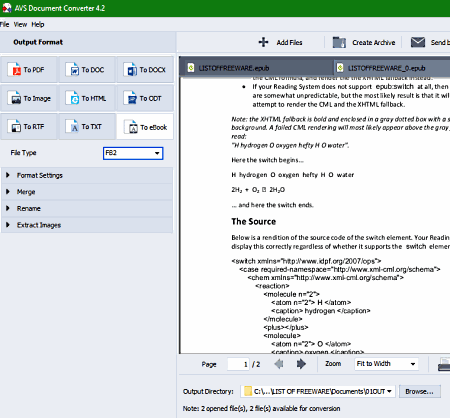This screenshot has height=418, width=450.
Task: Click the "/ 2" total pages text
Action: [x=256, y=364]
